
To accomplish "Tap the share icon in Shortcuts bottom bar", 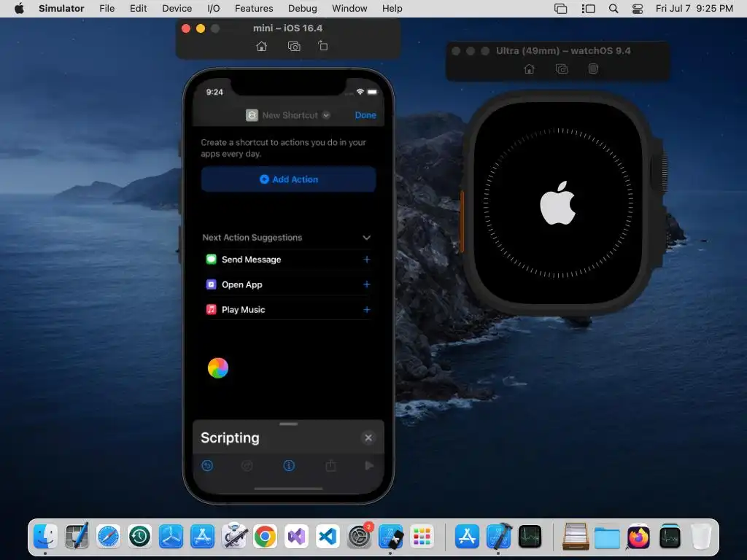I will click(330, 465).
